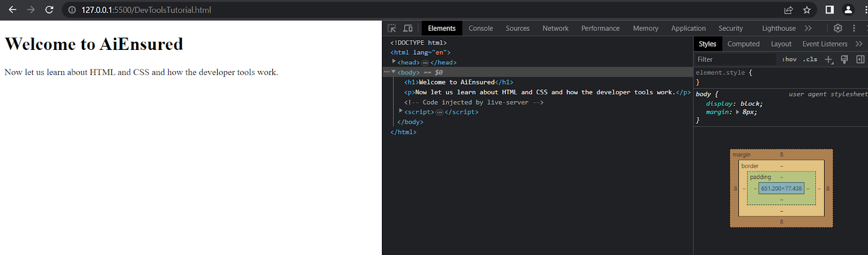This screenshot has width=868, height=255.
Task: Open the Application tab
Action: 688,28
